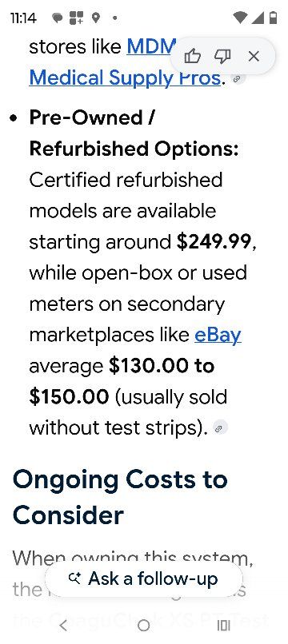Tap the Pre-Owned / Refurbished Options heading
The height and width of the screenshot is (644, 288).
[x=134, y=133]
